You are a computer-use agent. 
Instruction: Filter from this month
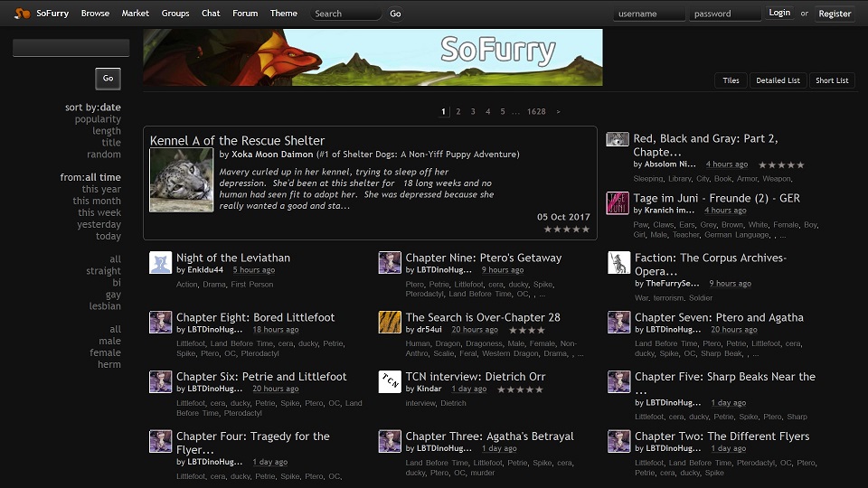click(x=97, y=201)
